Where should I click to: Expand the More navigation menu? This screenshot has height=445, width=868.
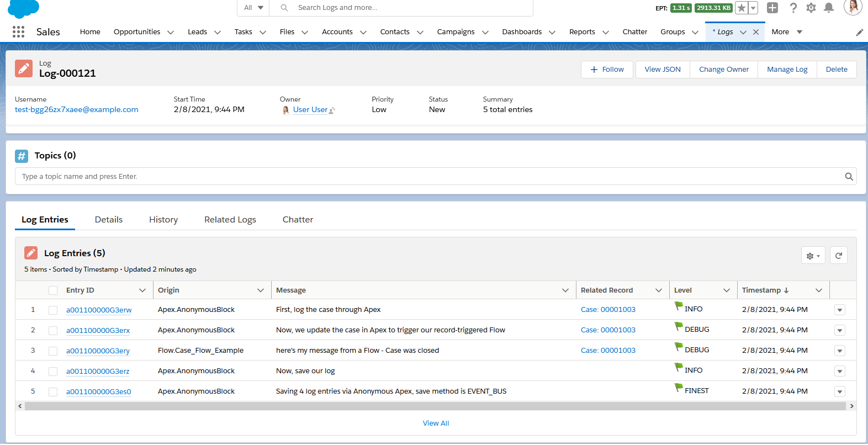click(x=787, y=32)
